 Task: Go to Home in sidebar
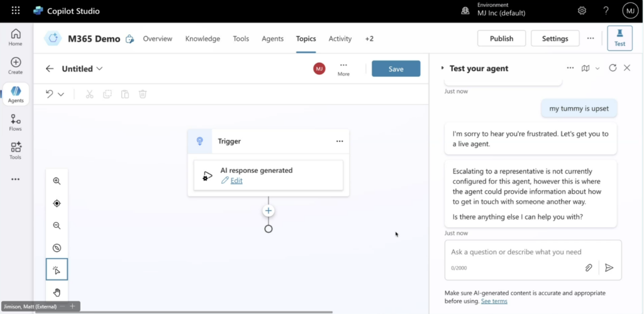(x=16, y=37)
